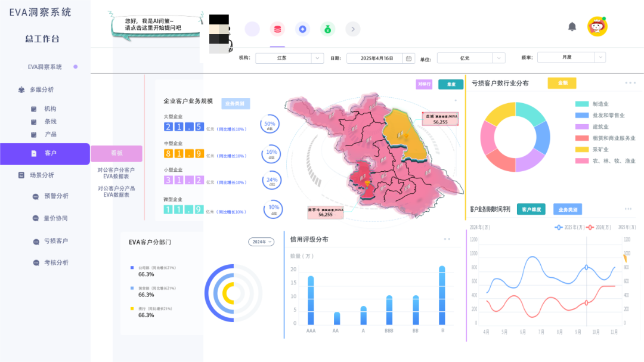
Task: Toggle the 维度 button on the map panel
Action: click(450, 84)
